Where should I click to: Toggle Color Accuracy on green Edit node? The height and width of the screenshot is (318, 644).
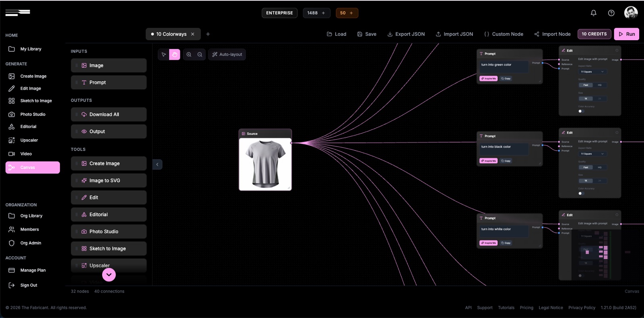coord(581,111)
